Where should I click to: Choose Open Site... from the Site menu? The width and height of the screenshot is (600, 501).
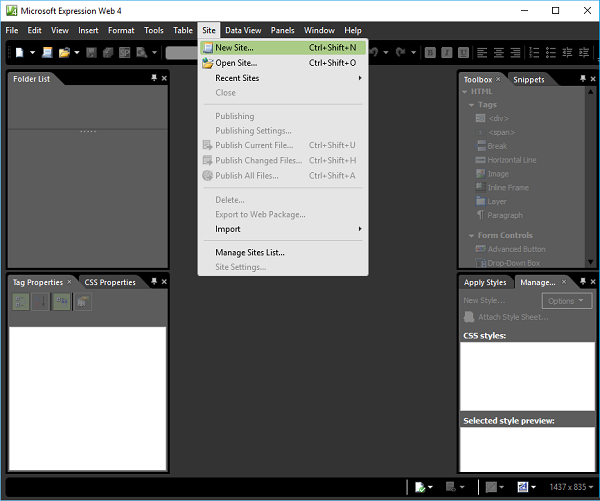click(236, 63)
